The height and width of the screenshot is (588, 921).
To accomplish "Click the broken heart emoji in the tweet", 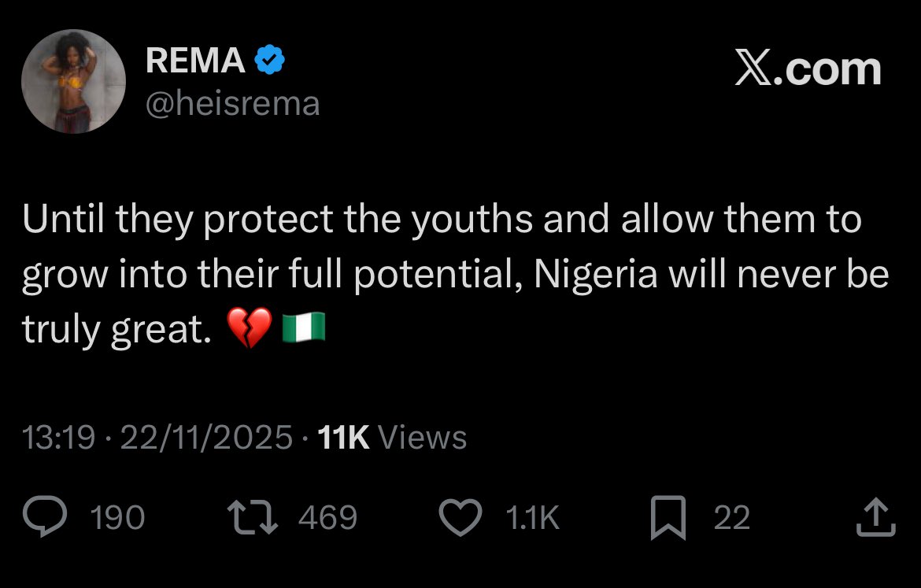I will pyautogui.click(x=249, y=328).
